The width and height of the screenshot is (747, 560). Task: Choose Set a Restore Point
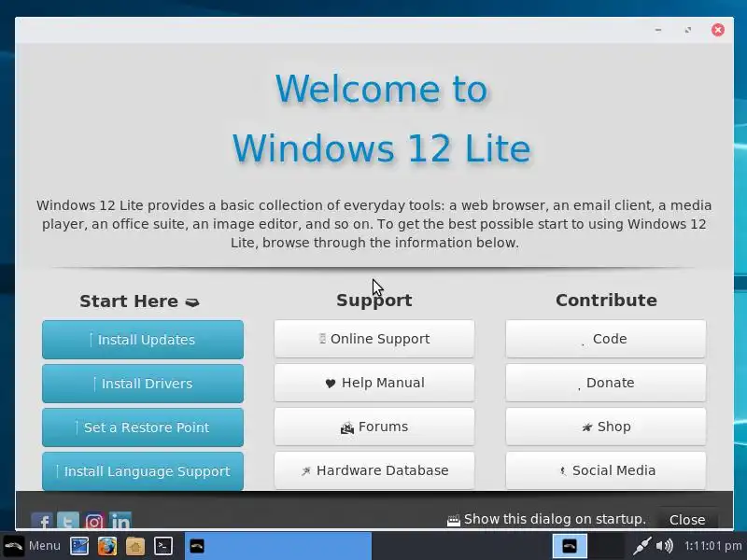coord(143,427)
